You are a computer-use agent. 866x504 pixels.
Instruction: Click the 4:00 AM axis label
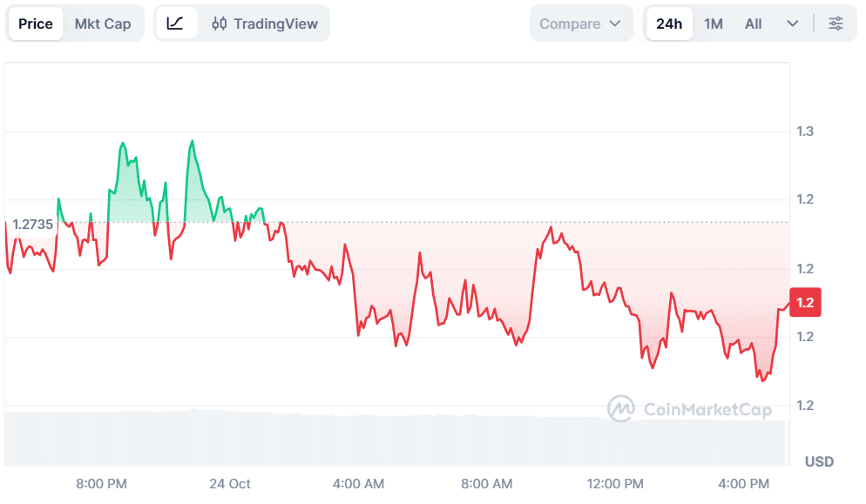(359, 484)
